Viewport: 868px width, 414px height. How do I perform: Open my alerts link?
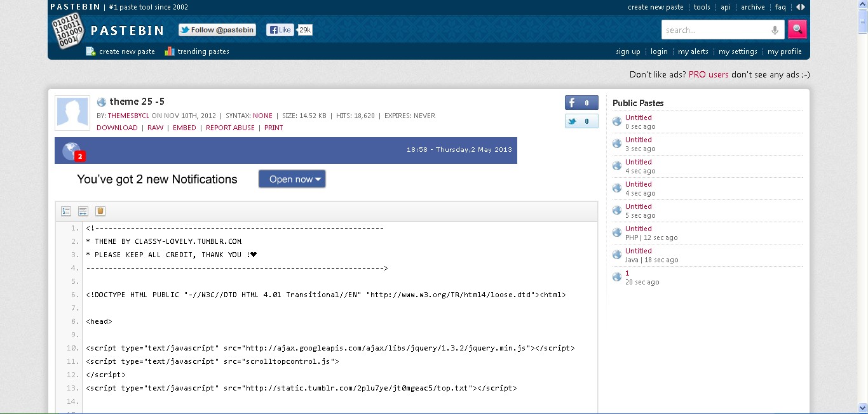click(693, 51)
